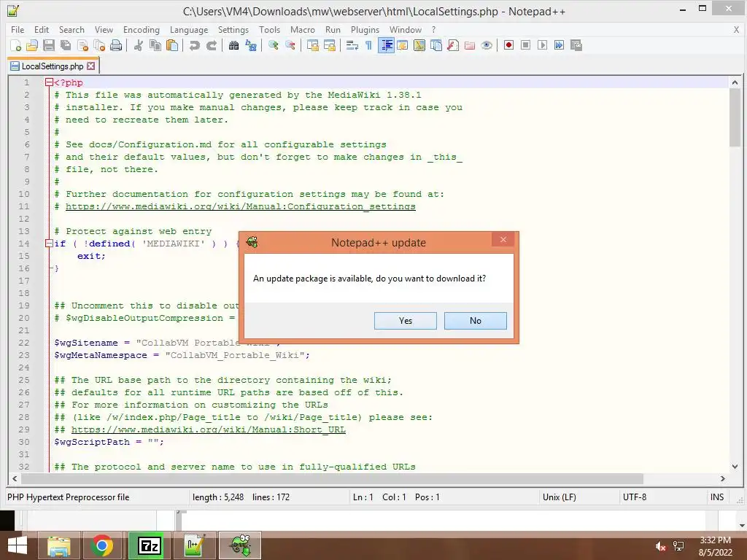
Task: Toggle show all characters pilcrow icon
Action: click(x=368, y=45)
